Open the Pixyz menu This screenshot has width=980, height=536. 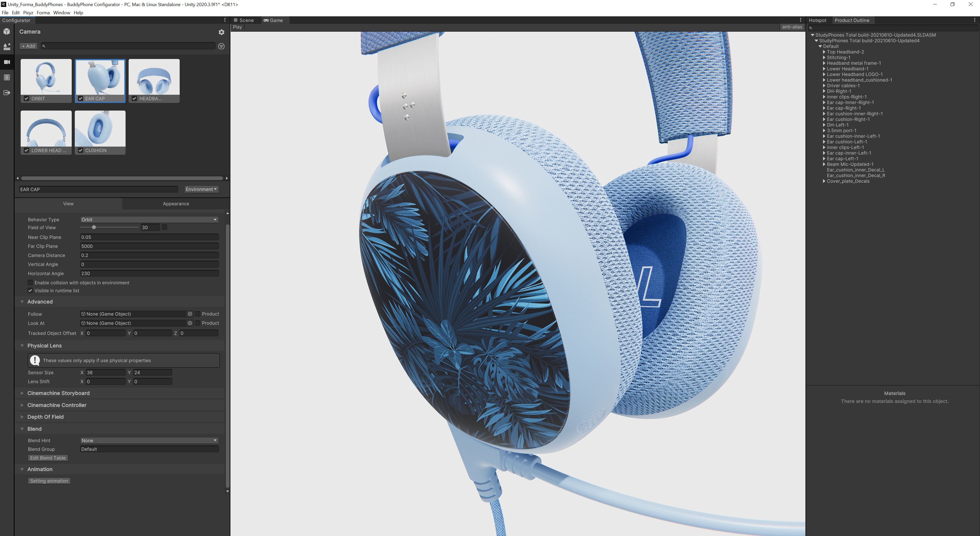point(28,13)
